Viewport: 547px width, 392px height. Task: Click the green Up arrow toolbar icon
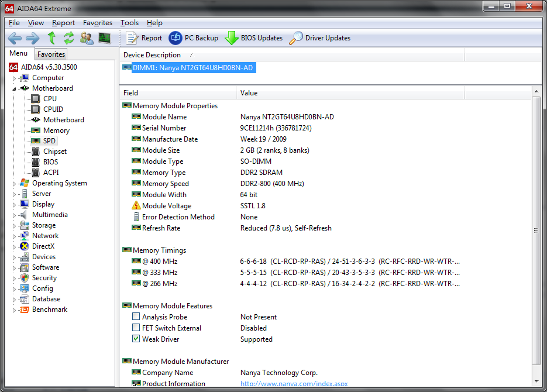(x=51, y=37)
